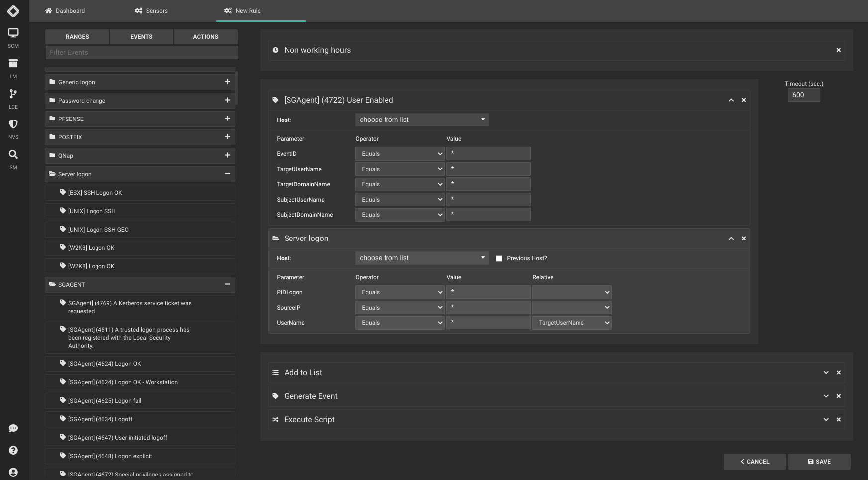
Task: Open the NVS shield sidebar icon
Action: tap(13, 124)
